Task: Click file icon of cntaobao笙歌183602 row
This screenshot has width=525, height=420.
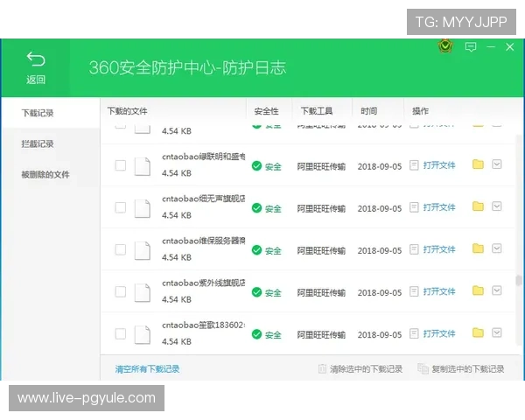Action: click(x=143, y=334)
